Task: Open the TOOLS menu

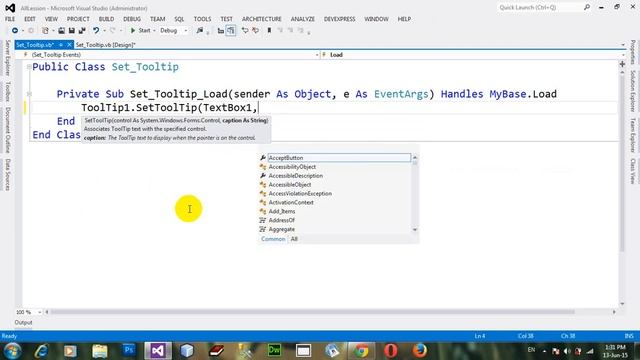Action: tap(202, 19)
